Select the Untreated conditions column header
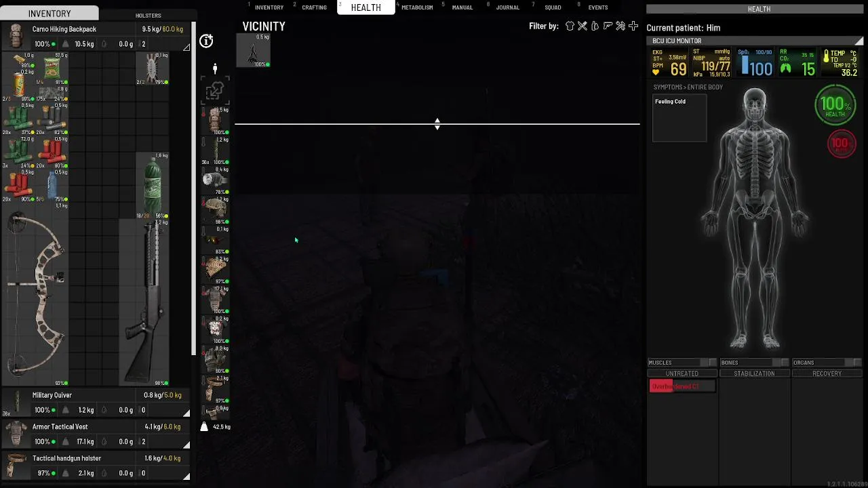The image size is (868, 488). pos(682,373)
